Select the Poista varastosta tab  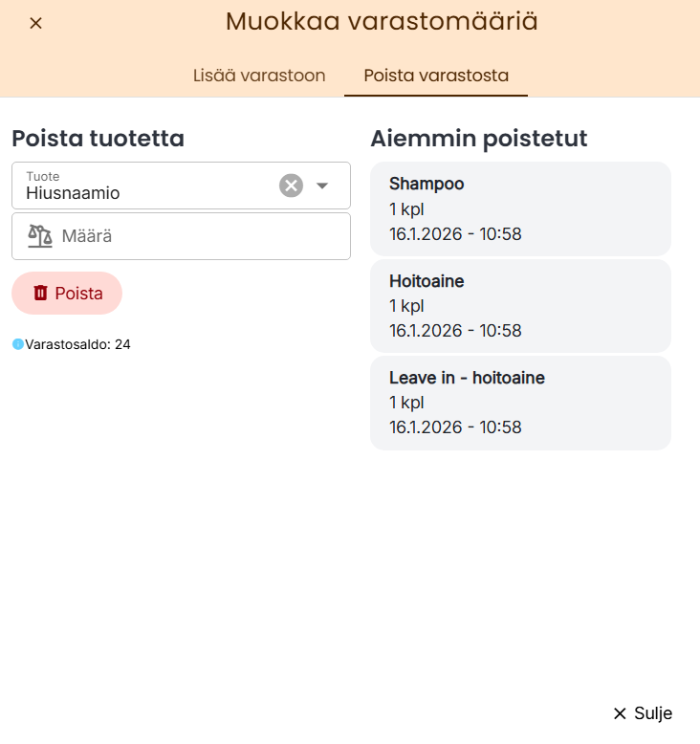(x=436, y=76)
